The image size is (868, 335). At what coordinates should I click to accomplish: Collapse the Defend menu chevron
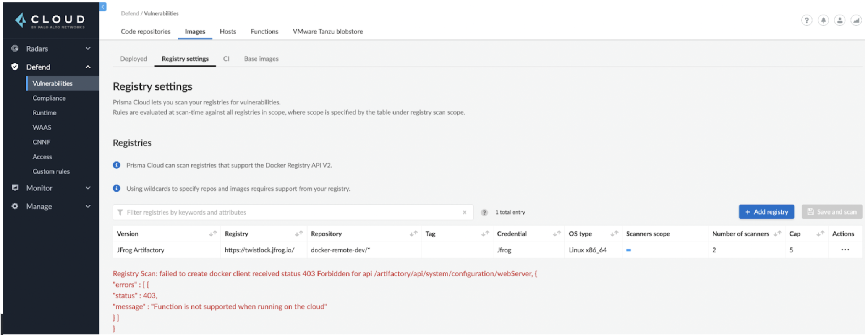(88, 67)
